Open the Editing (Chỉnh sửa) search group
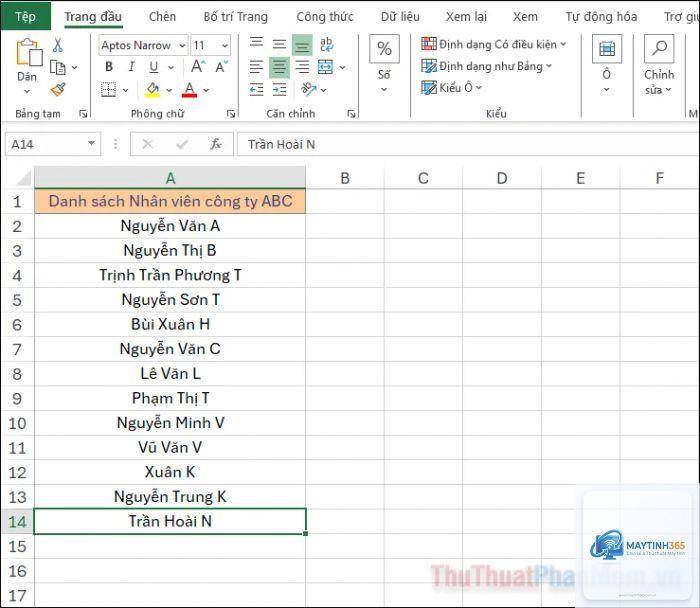The height and width of the screenshot is (608, 700). [659, 66]
